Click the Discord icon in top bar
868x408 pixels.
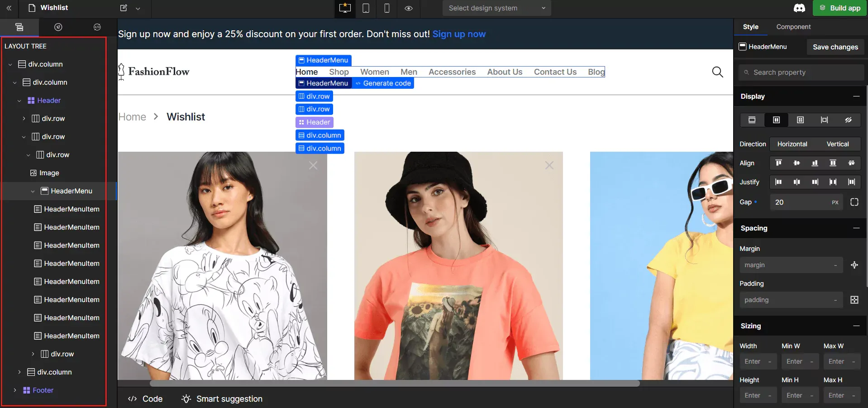pyautogui.click(x=799, y=8)
